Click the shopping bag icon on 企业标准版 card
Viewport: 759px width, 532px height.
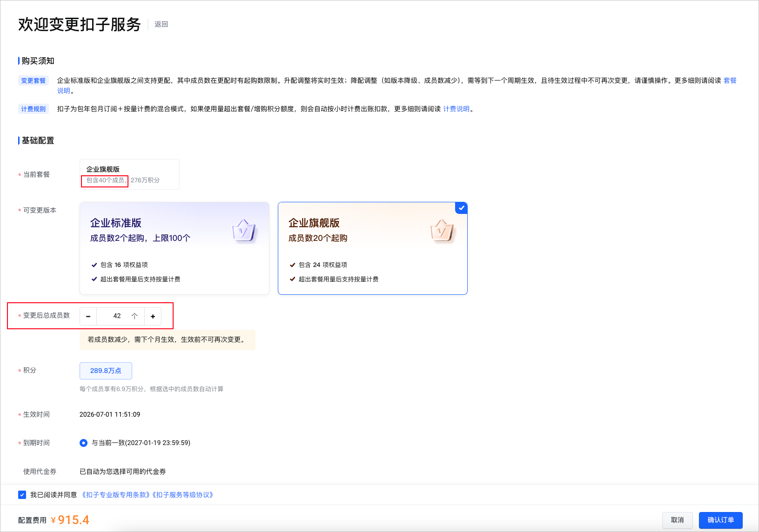244,230
